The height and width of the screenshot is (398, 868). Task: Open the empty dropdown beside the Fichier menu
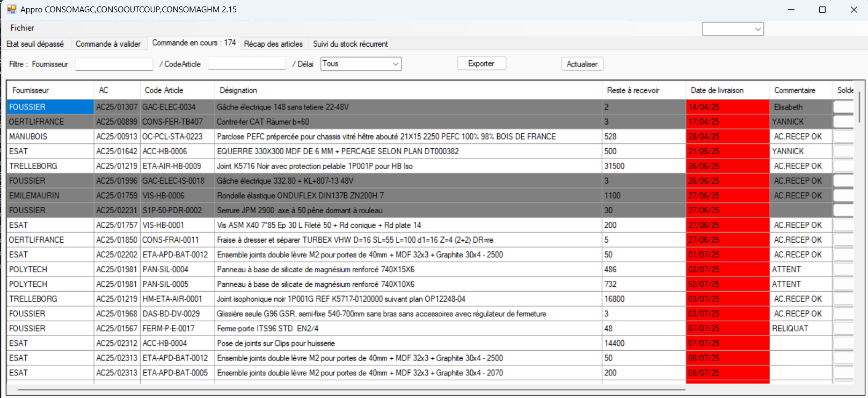[x=733, y=29]
